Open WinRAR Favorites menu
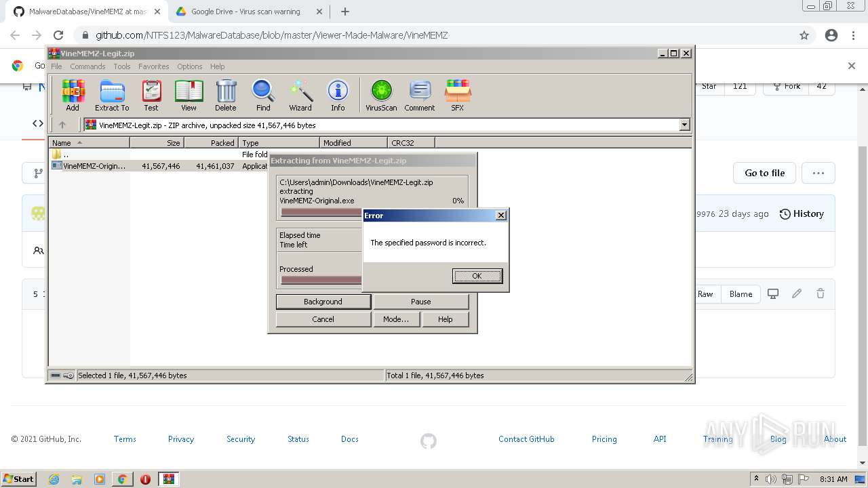This screenshot has width=868, height=488. [x=154, y=66]
